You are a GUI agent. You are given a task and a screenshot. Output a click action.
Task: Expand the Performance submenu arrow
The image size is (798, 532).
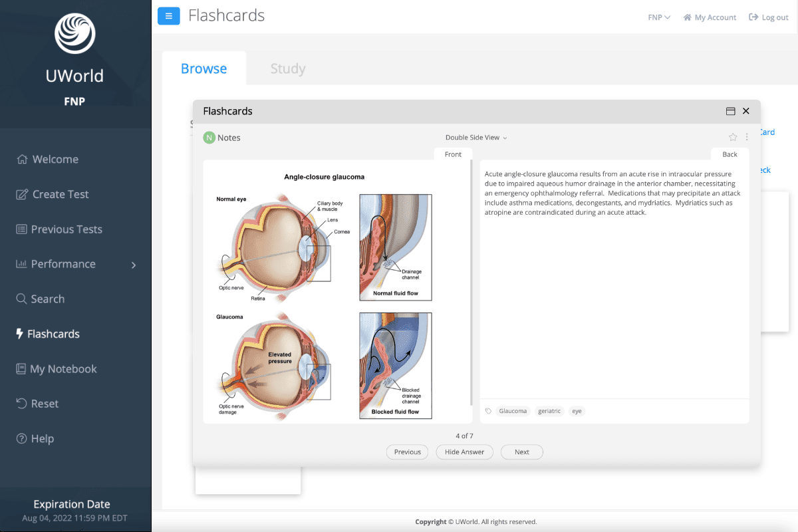[134, 265]
